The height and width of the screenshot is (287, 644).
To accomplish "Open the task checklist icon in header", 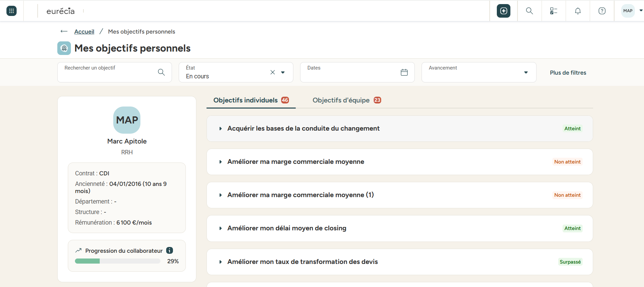I will (x=554, y=11).
